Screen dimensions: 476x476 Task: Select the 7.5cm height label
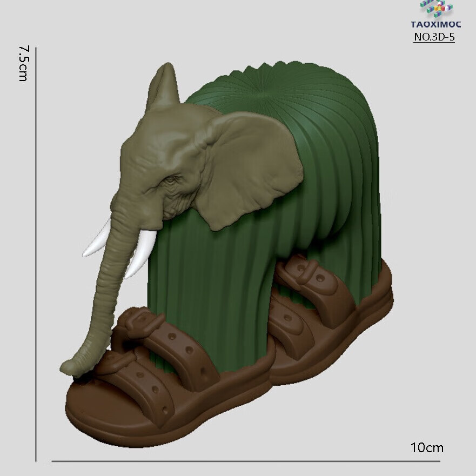[23, 63]
